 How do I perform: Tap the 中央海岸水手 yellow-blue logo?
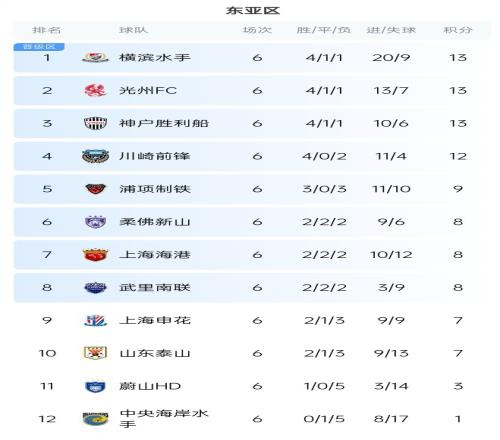pos(95,419)
